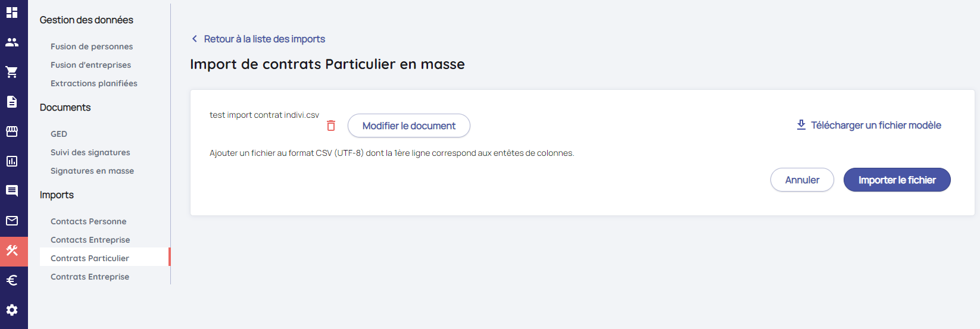The image size is (980, 329).
Task: Open the settings gear icon
Action: [x=12, y=310]
